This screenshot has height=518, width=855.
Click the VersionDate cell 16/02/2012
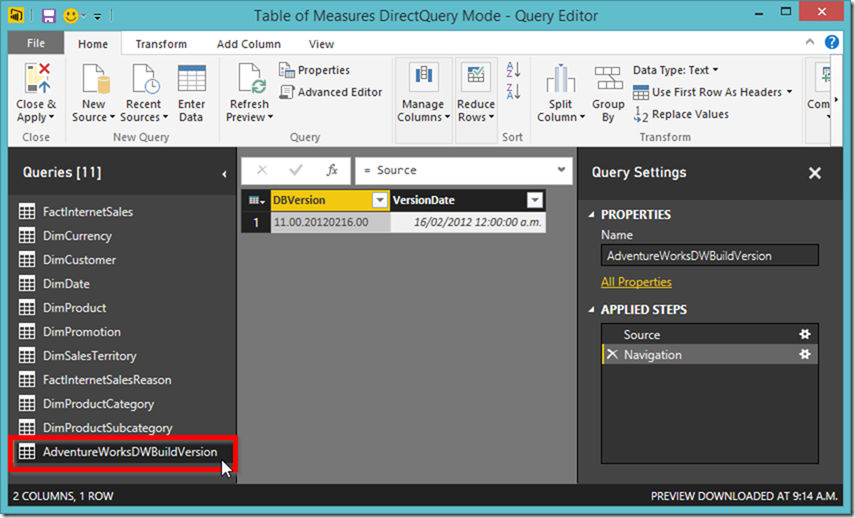tap(468, 222)
